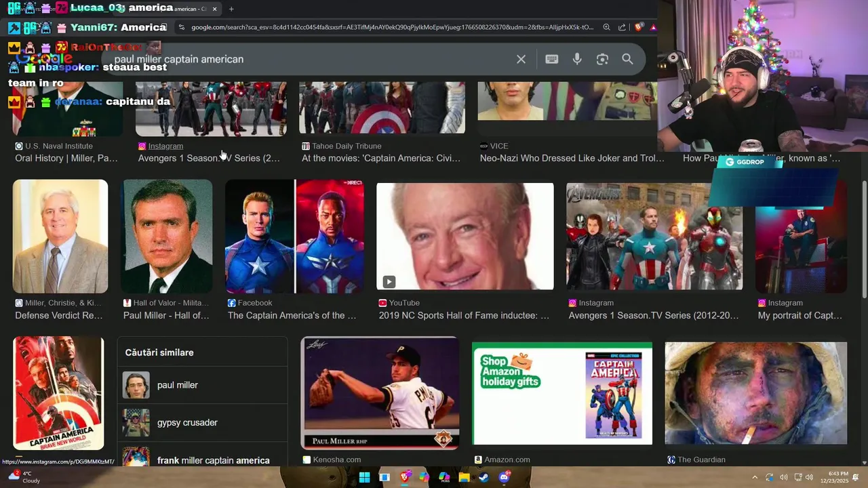The height and width of the screenshot is (488, 868).
Task: Play the YouTube smiling man video thumbnail
Action: pos(465,237)
